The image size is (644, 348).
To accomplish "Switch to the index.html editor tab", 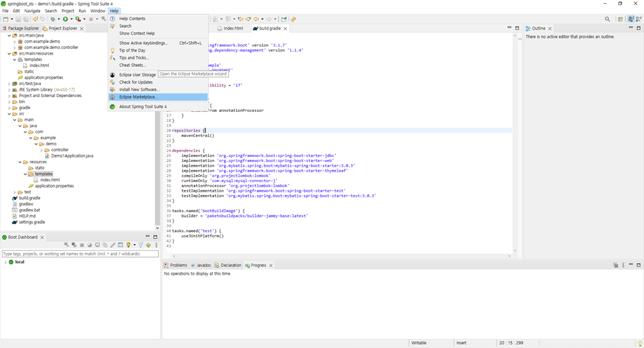I will [230, 28].
